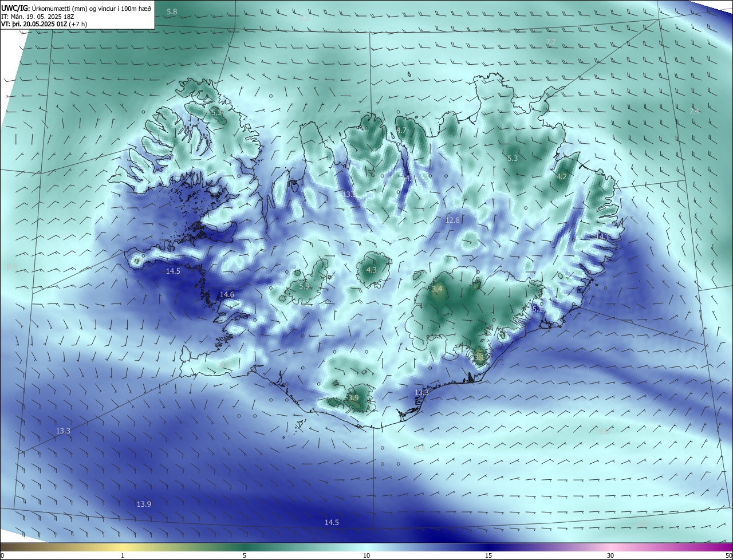
Task: Click the 14.6 value label on the map
Action: tap(227, 294)
